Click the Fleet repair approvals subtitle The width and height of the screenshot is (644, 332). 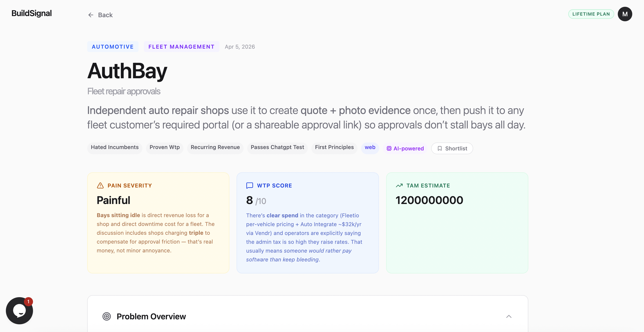[124, 91]
